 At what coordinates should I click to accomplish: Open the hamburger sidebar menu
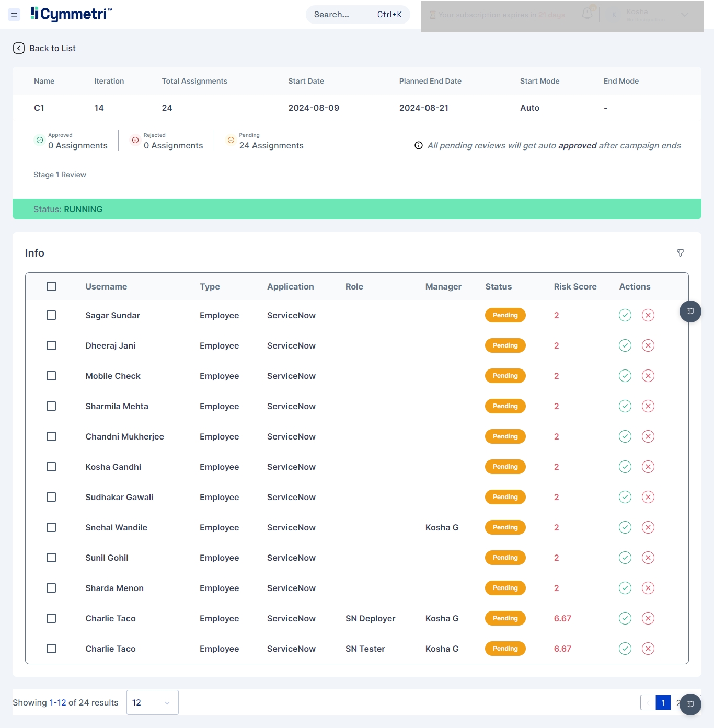(x=15, y=15)
